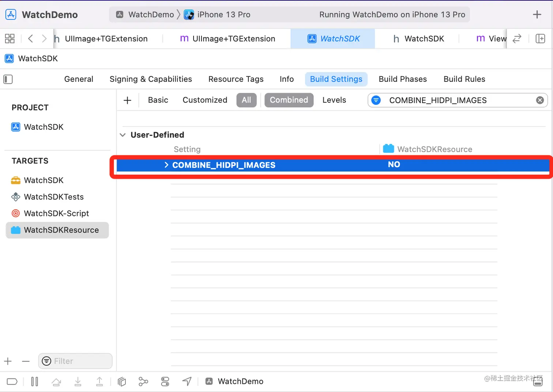Switch to Signing & Capabilities tab
The height and width of the screenshot is (392, 553).
click(151, 79)
